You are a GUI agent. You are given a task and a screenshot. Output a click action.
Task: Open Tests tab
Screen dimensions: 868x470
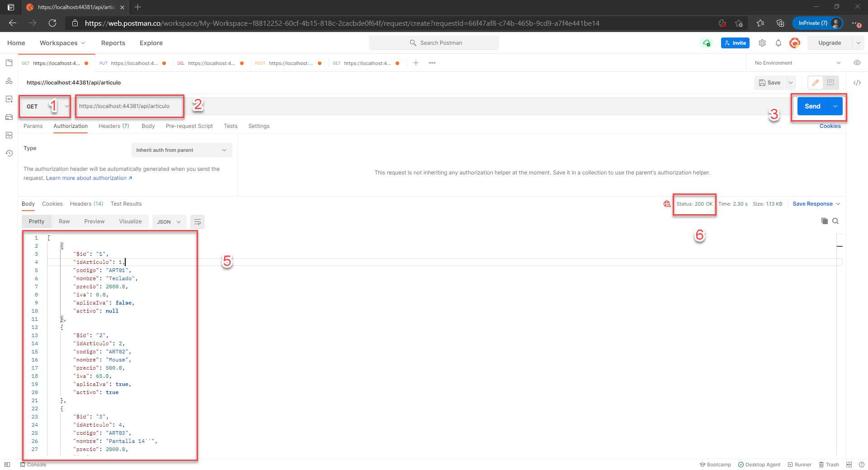[x=231, y=126]
